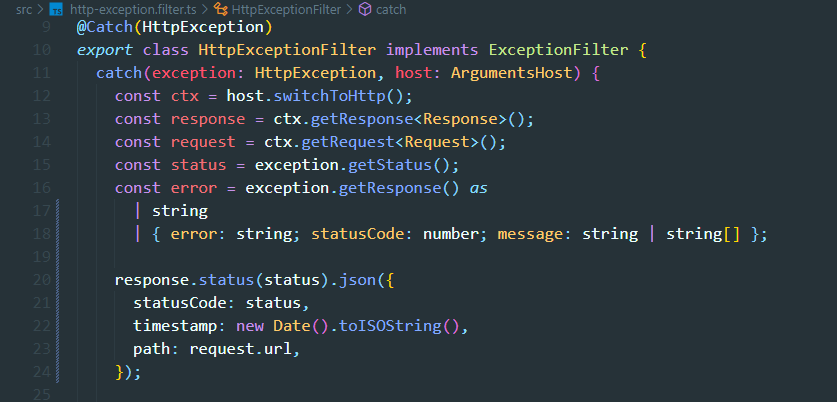Click line number 11 in gutter

tap(42, 73)
